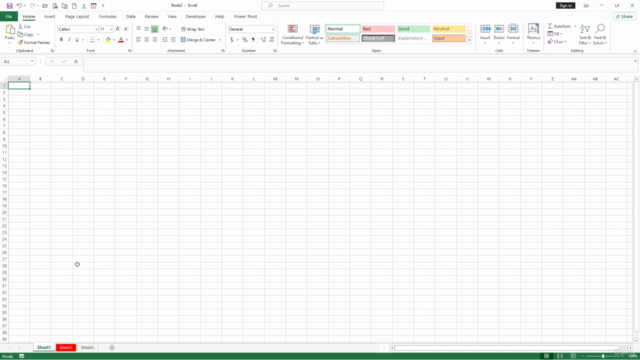
Task: Switch to the Page Layout tab
Action: pos(77,17)
